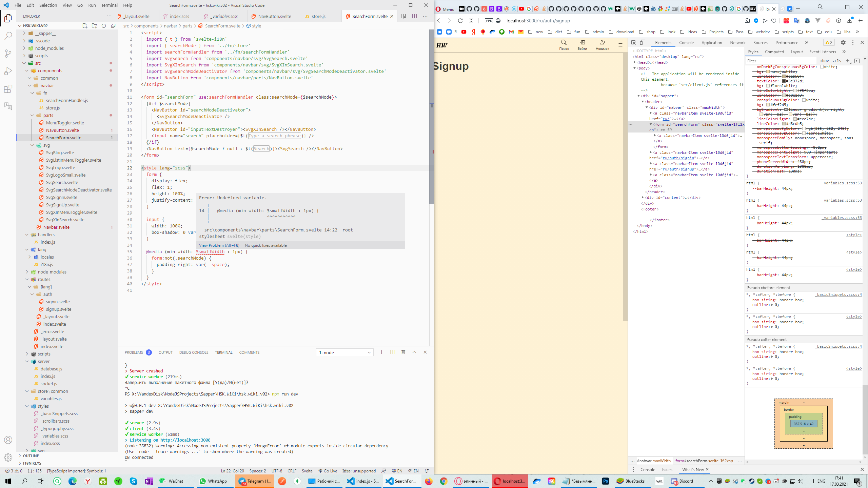Screen dimensions: 868x488
Task: Click Войти sign-in icon on the web page
Action: click(x=582, y=45)
